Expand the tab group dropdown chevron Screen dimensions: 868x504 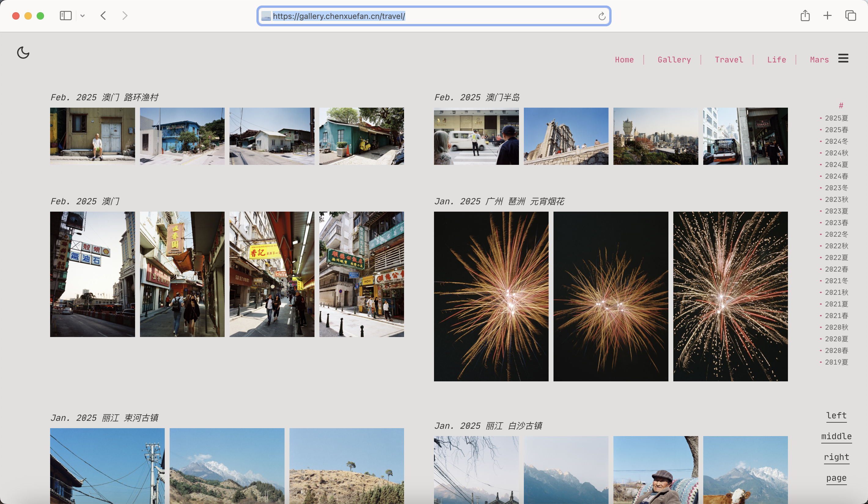[83, 16]
